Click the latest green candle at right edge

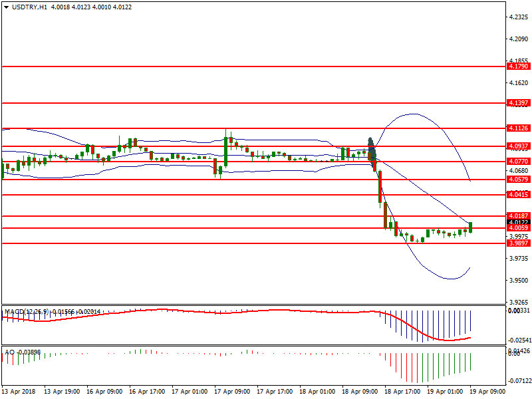pos(470,227)
